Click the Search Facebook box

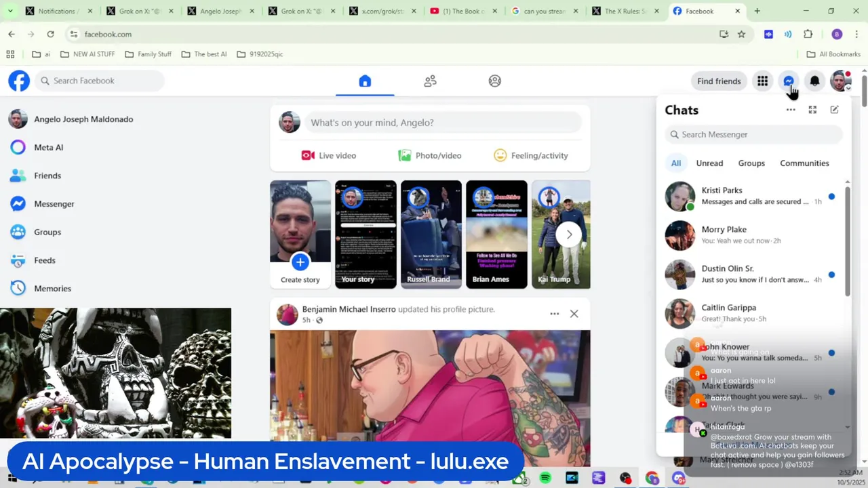tap(99, 81)
